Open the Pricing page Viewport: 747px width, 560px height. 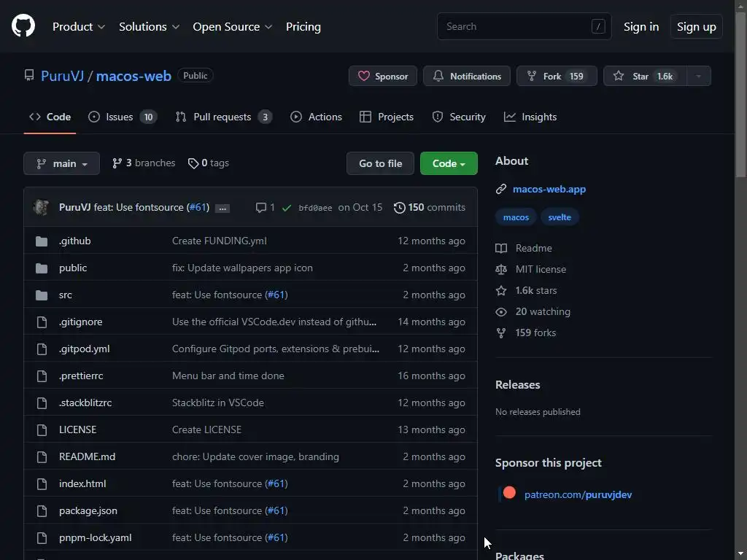coord(303,27)
